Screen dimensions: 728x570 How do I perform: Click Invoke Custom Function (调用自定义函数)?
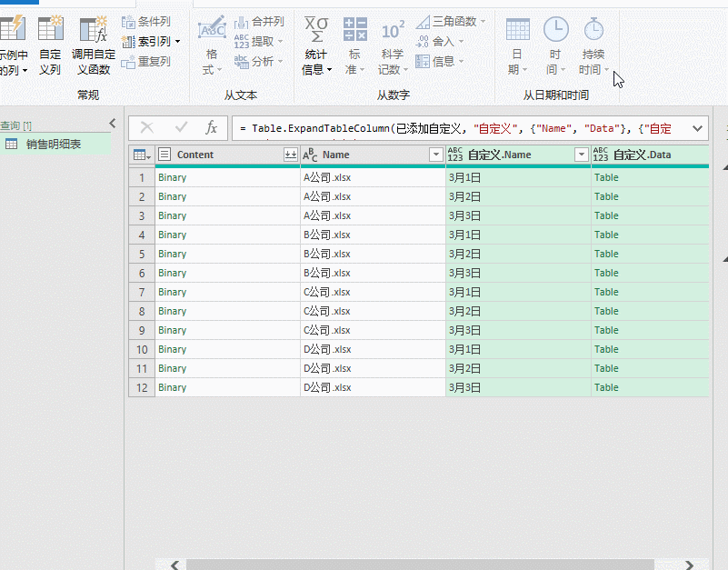point(94,45)
